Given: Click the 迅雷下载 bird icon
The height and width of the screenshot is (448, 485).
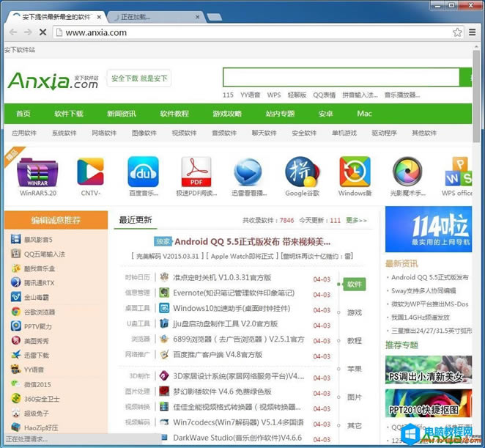Looking at the screenshot, I should point(16,355).
